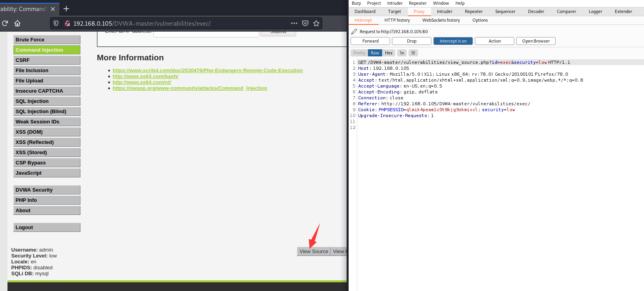
Task: Open Insecure CAPTCHA page
Action: coord(47,91)
